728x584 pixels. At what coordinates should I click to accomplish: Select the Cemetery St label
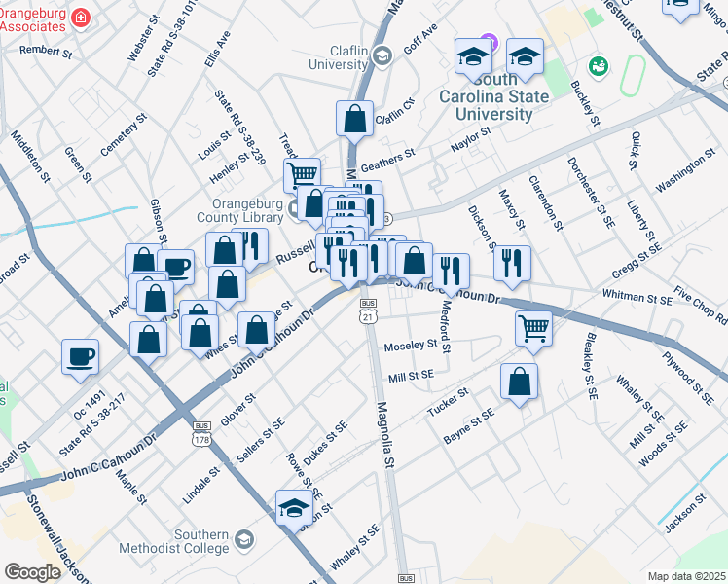click(x=124, y=134)
